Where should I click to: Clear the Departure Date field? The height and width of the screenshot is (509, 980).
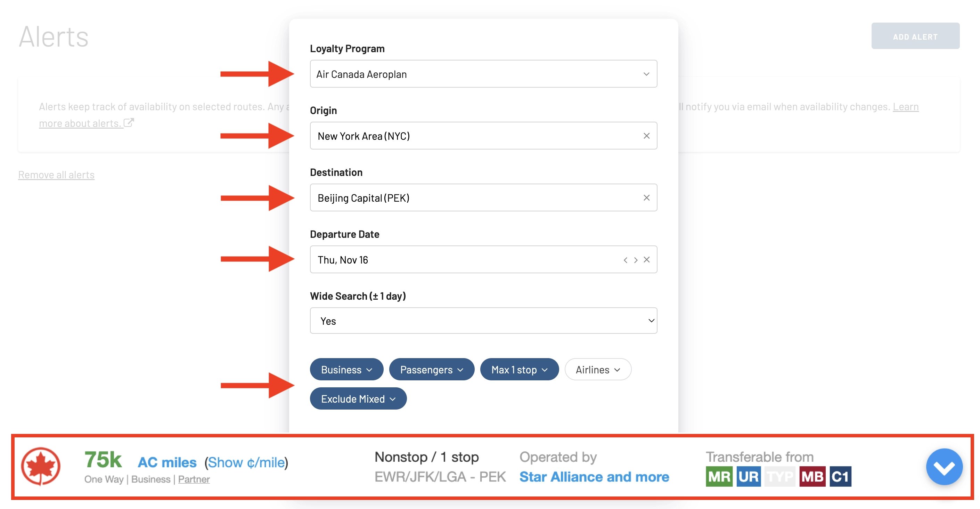point(646,260)
